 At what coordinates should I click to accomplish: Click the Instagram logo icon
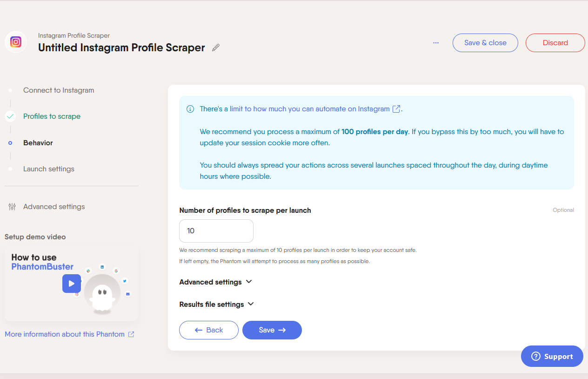[16, 42]
